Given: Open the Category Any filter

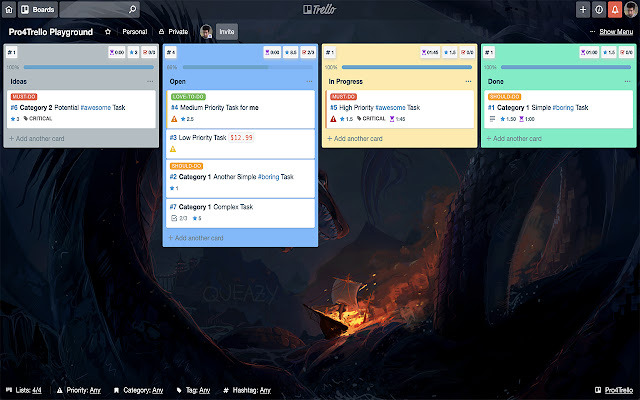Looking at the screenshot, I should pyautogui.click(x=138, y=390).
